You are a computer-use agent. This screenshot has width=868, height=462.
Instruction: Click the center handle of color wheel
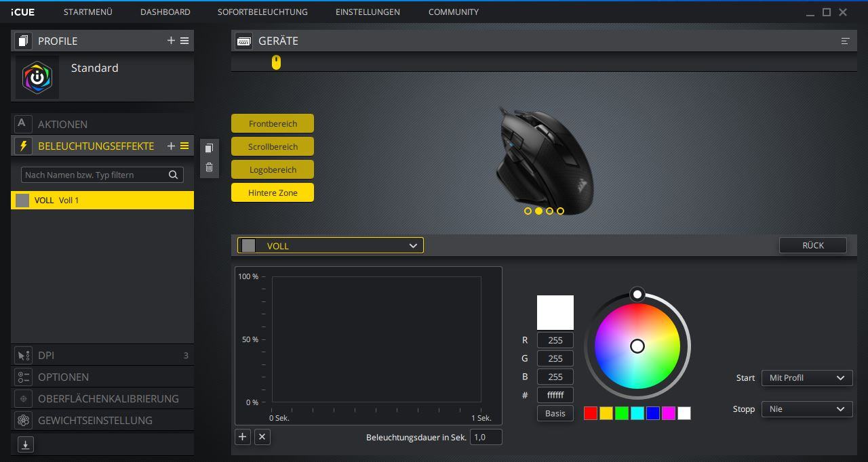point(637,346)
